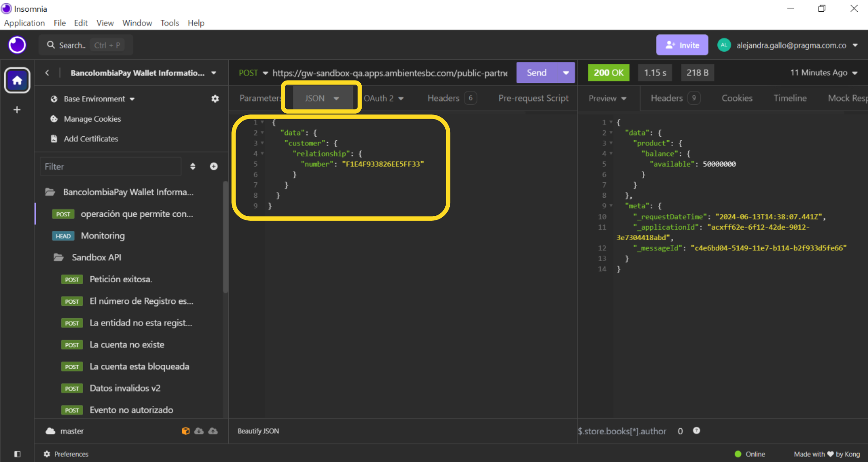
Task: Click the Filter input field
Action: tap(111, 167)
